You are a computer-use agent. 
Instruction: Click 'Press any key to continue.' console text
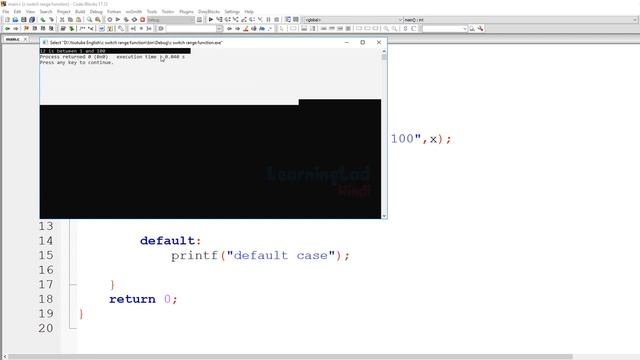[76, 62]
